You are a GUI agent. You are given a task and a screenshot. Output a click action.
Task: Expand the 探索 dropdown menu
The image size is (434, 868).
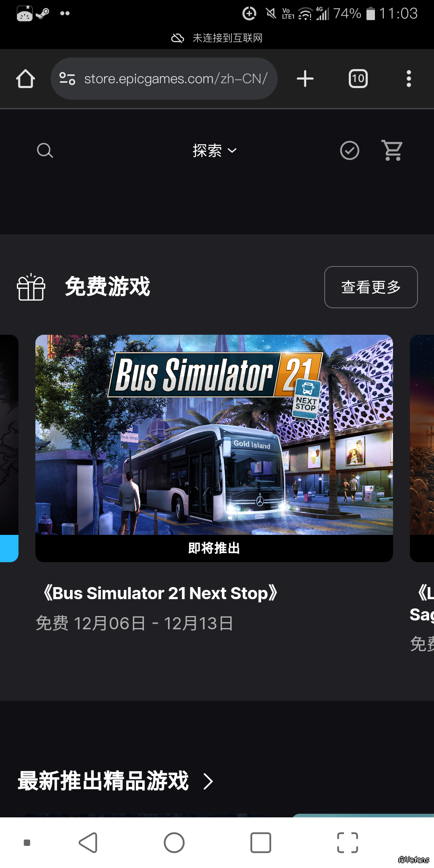(x=215, y=151)
